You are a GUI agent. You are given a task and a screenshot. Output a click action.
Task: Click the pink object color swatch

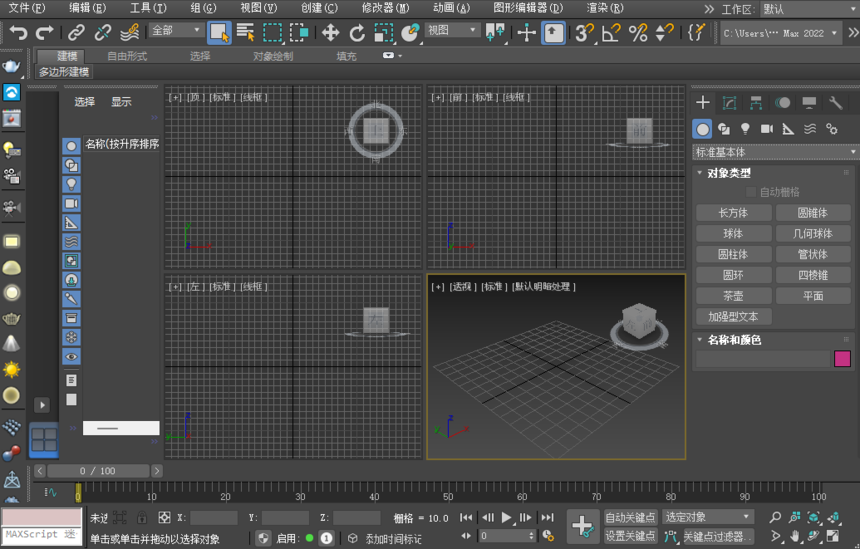pos(842,359)
